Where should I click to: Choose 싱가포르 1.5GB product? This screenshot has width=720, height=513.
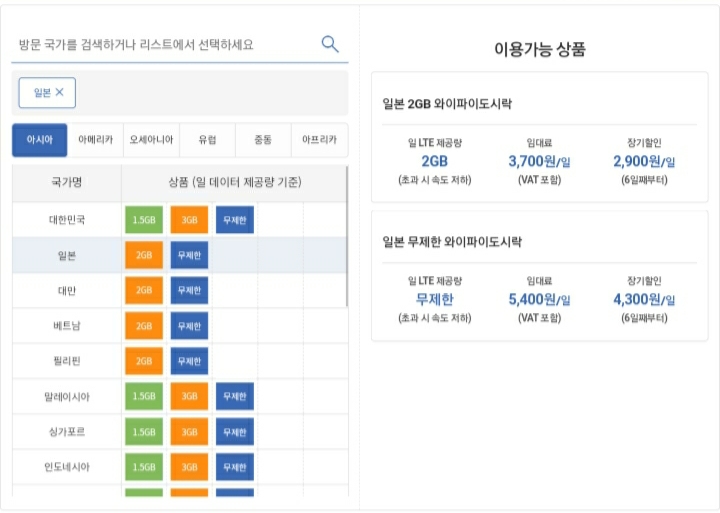(x=144, y=432)
